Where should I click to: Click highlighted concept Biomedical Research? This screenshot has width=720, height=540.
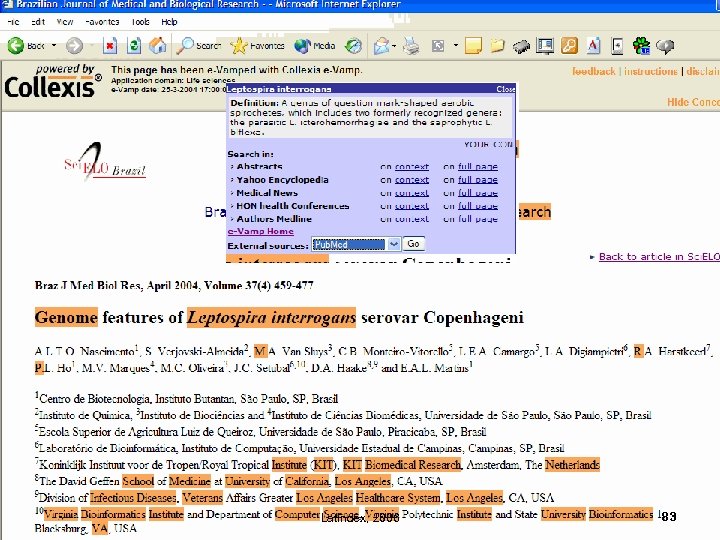413,465
